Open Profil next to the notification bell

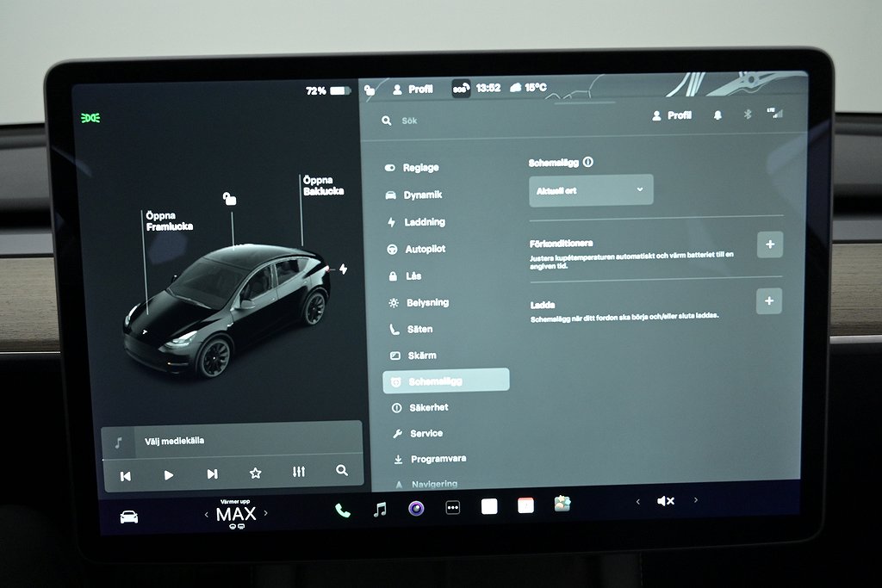pos(672,115)
